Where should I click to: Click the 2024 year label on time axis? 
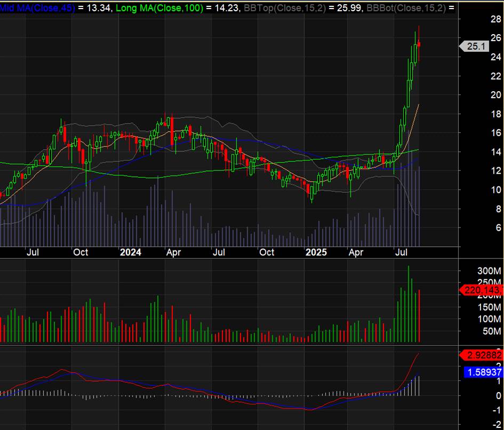131,253
